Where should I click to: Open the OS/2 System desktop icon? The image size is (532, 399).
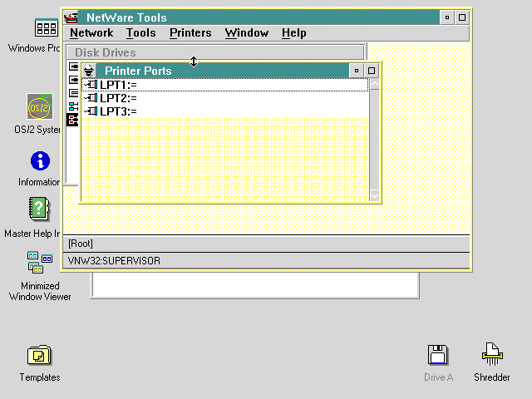[40, 106]
